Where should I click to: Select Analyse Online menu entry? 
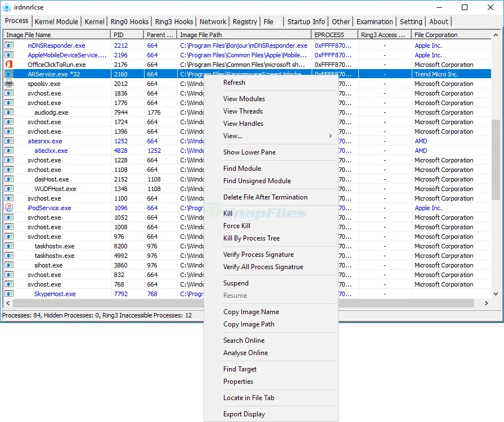coord(271,353)
